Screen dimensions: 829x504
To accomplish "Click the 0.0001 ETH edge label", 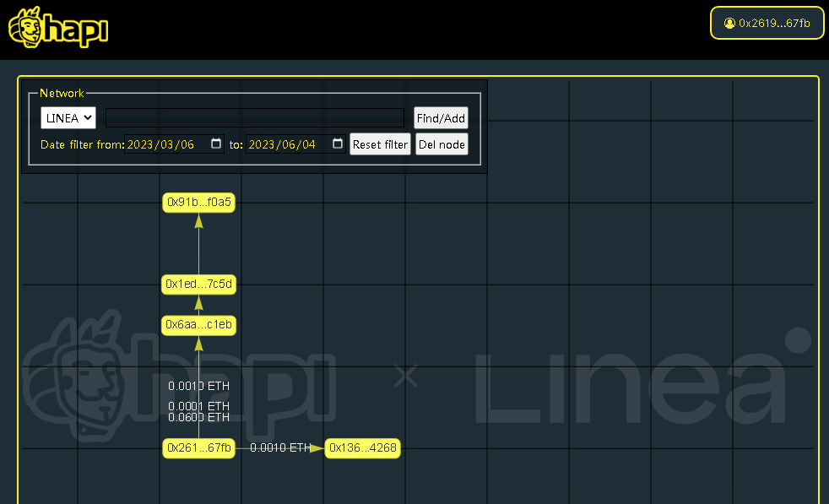I will point(198,406).
